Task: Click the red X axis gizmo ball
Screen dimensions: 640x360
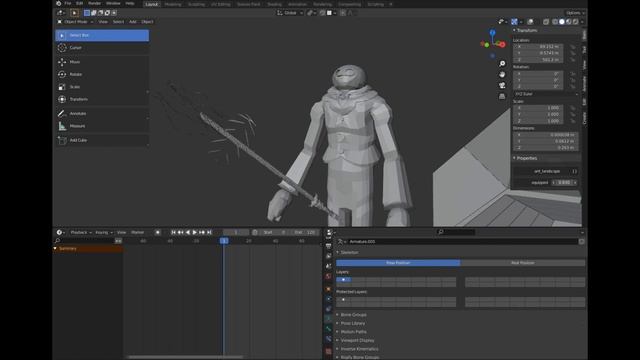Action: click(x=503, y=44)
